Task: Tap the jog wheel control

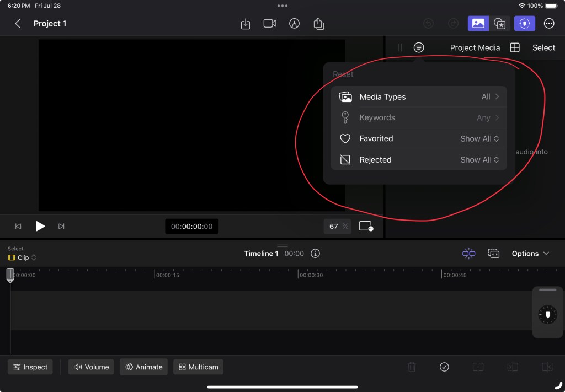Action: point(547,315)
